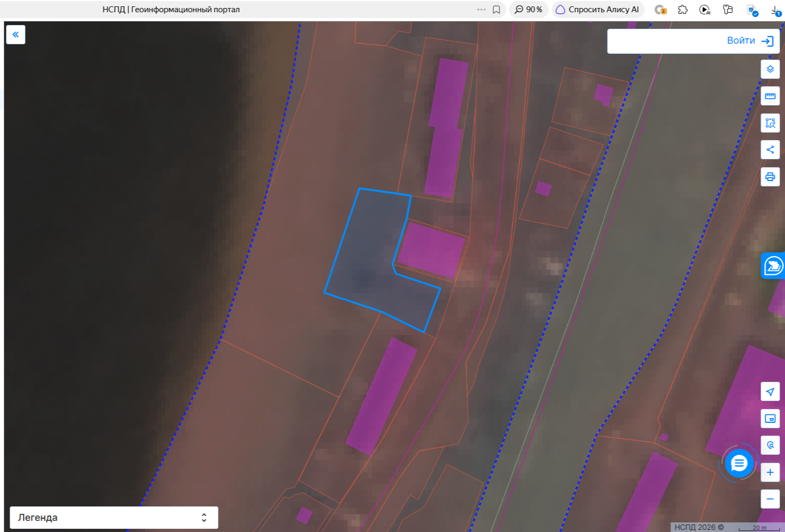This screenshot has width=785, height=532.
Task: Open the 90% page zoom control
Action: [529, 10]
